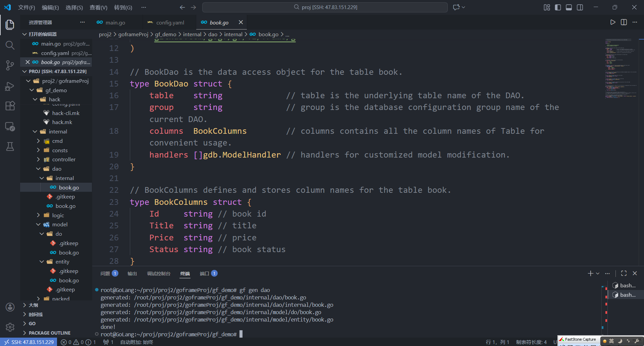The height and width of the screenshot is (346, 644).
Task: Open Run and Debug view
Action: tap(10, 86)
